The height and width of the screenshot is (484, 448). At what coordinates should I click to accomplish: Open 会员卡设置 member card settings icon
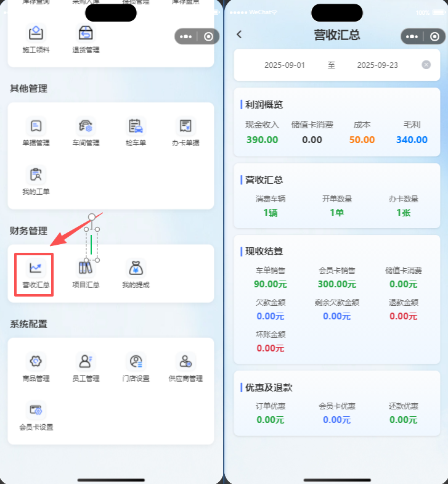tap(36, 410)
